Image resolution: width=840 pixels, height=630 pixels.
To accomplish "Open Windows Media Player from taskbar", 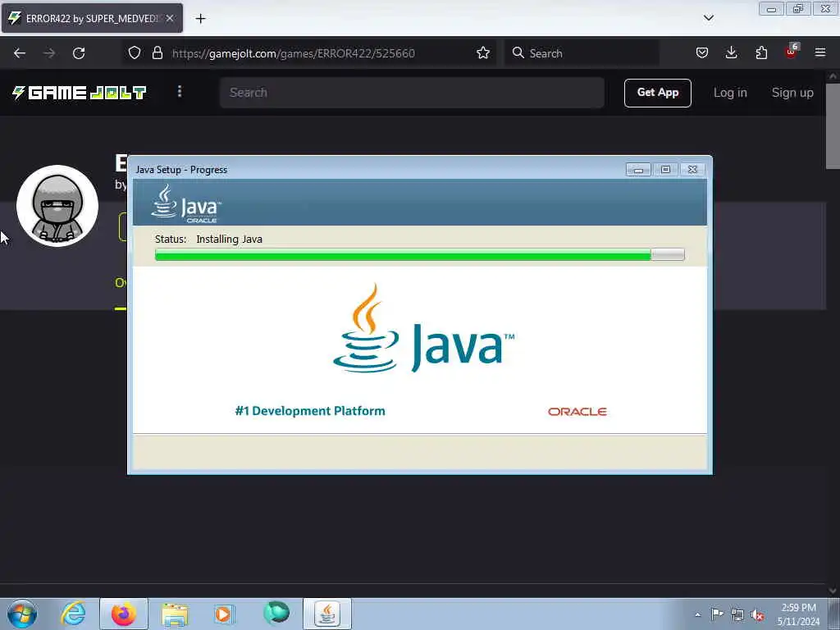I will point(223,614).
